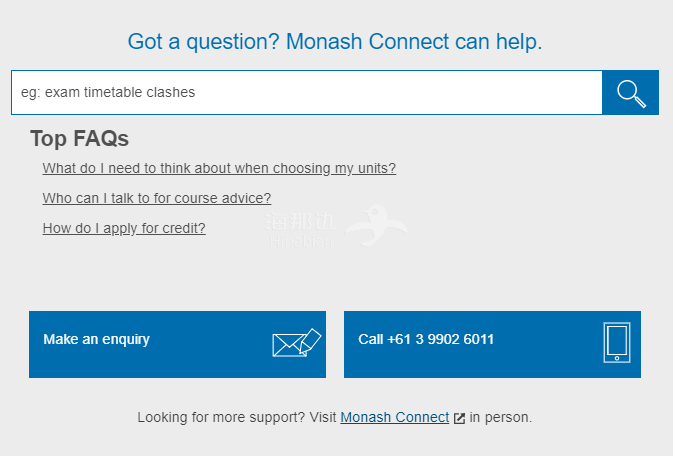This screenshot has width=675, height=456.
Task: Focus the question search input field
Action: tap(306, 92)
